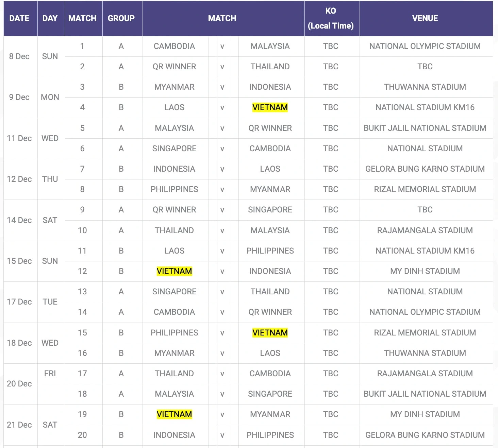
Task: Click SINGAPORE in match 18 row
Action: 270,394
